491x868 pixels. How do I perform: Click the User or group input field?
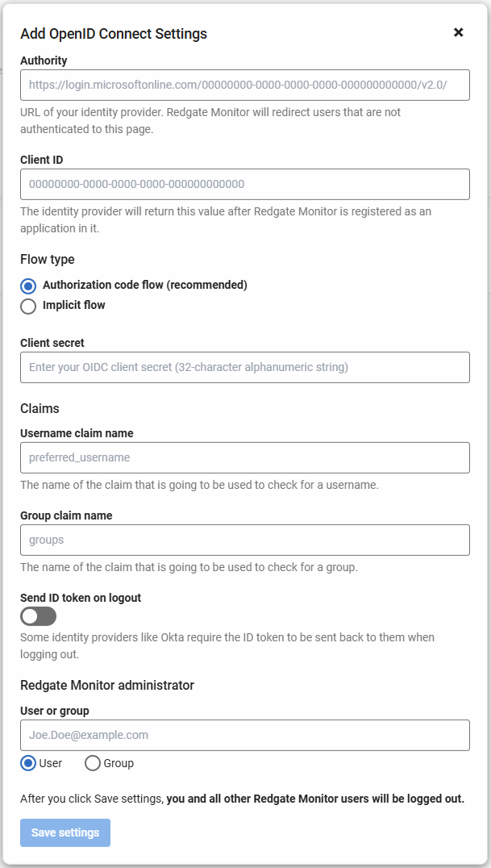click(244, 735)
